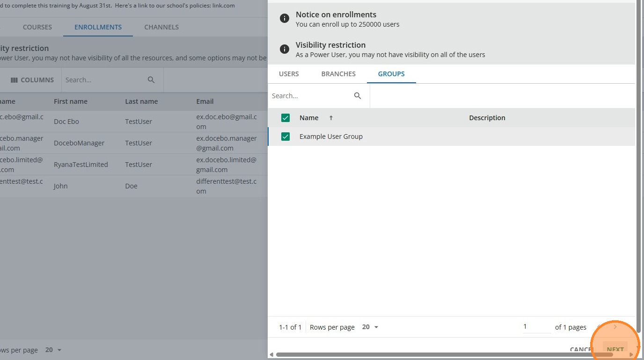Open Rows per page dropdown in Groups panel
Screen dimensions: 644x360
tap(370, 327)
